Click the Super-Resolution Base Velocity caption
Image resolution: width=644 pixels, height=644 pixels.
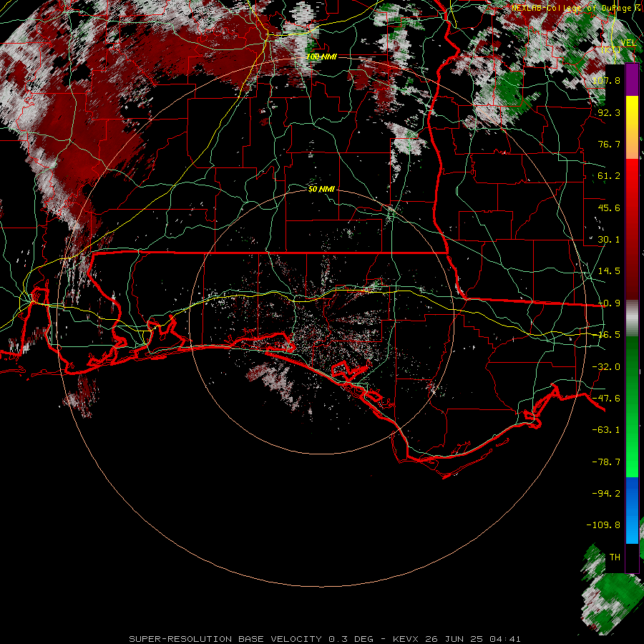[325, 639]
